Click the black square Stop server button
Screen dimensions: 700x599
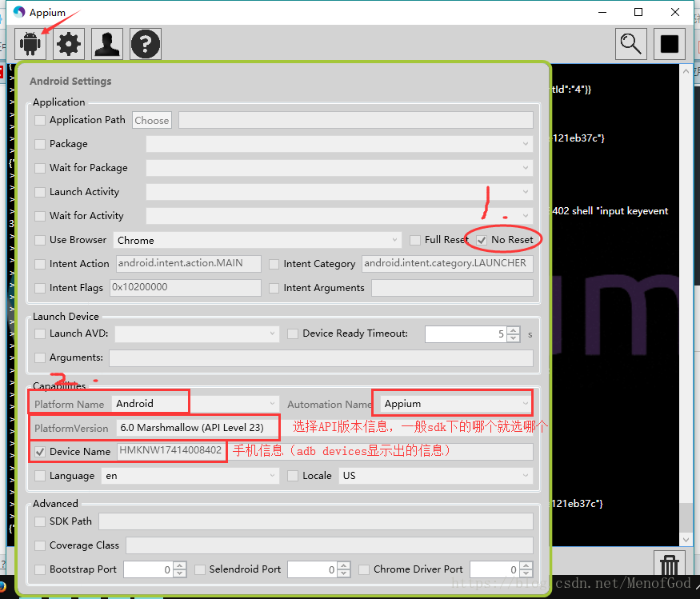pos(669,44)
